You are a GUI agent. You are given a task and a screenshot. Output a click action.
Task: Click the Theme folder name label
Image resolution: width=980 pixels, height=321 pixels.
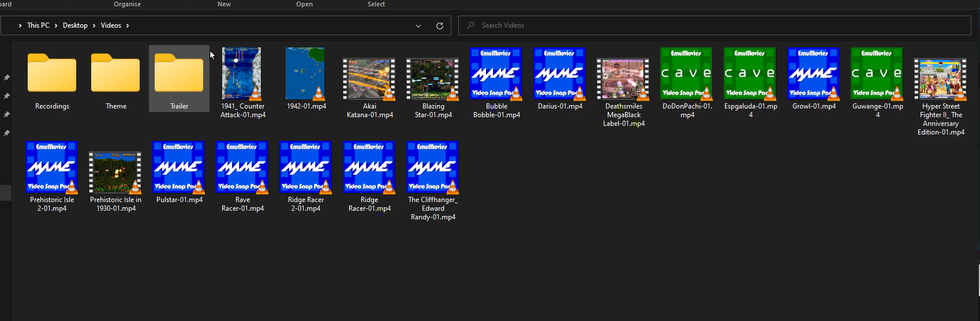pos(116,106)
